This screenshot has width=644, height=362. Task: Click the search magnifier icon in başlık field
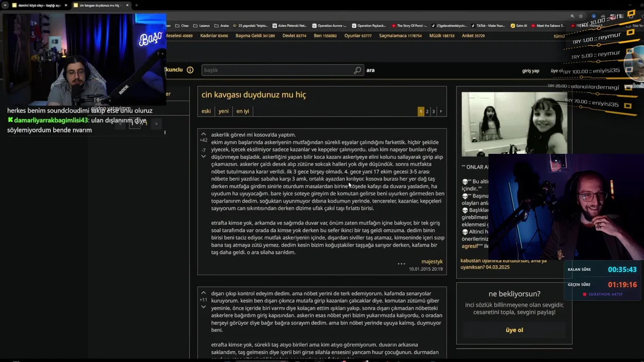pyautogui.click(x=357, y=70)
